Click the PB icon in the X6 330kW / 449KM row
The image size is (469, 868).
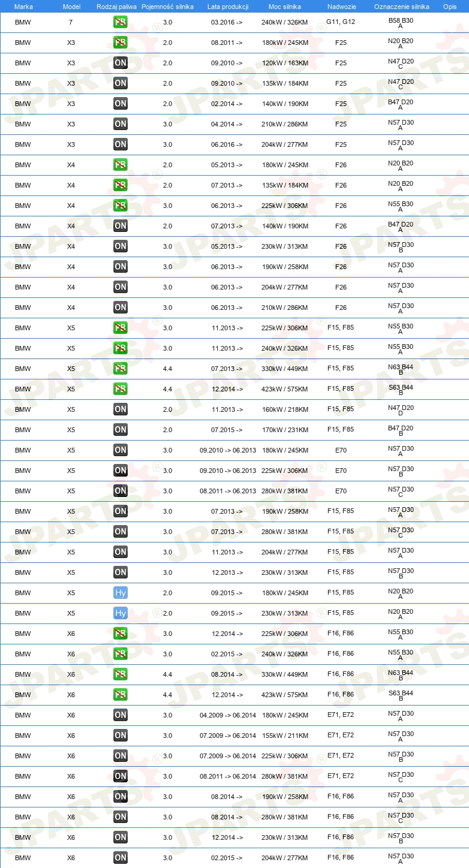pos(121,674)
